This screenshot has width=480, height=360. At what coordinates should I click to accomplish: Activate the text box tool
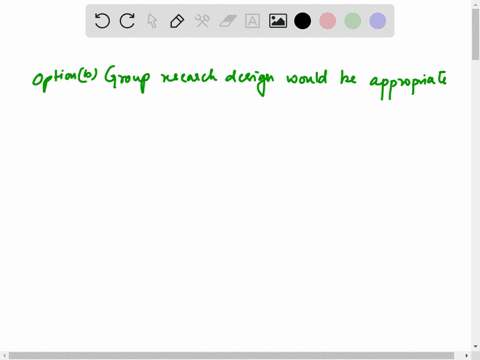252,21
